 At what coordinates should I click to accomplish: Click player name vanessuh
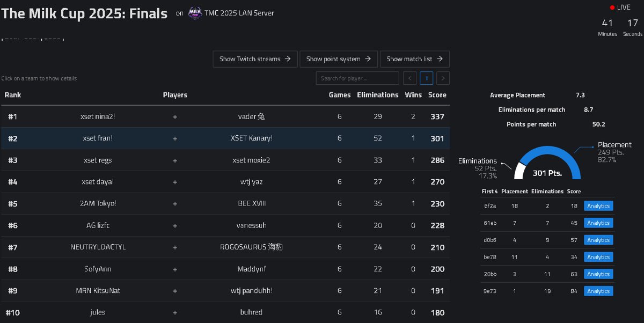point(251,225)
